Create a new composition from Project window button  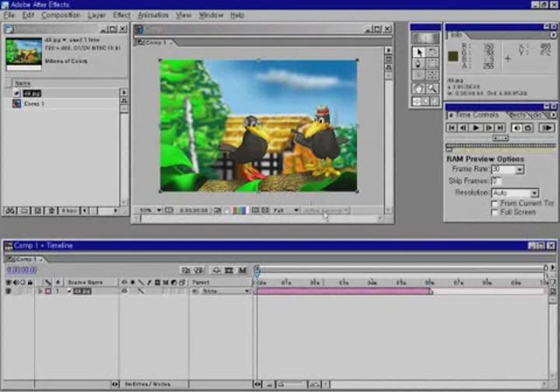pos(38,211)
